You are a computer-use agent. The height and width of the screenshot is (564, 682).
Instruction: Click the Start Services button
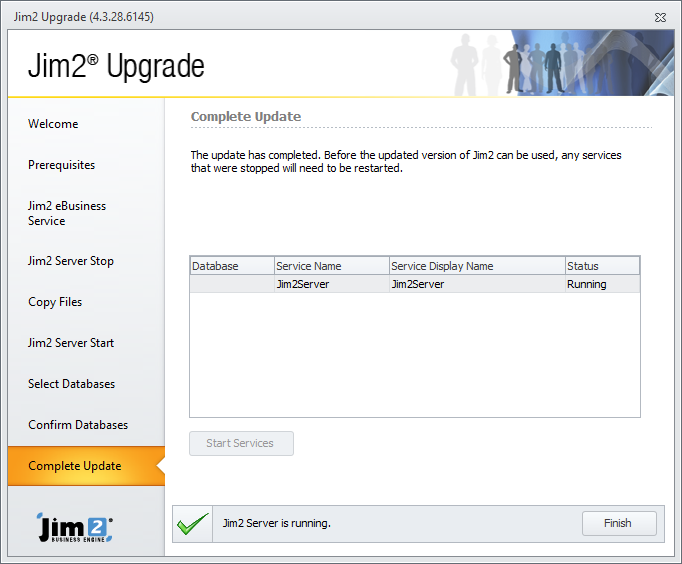tap(241, 443)
